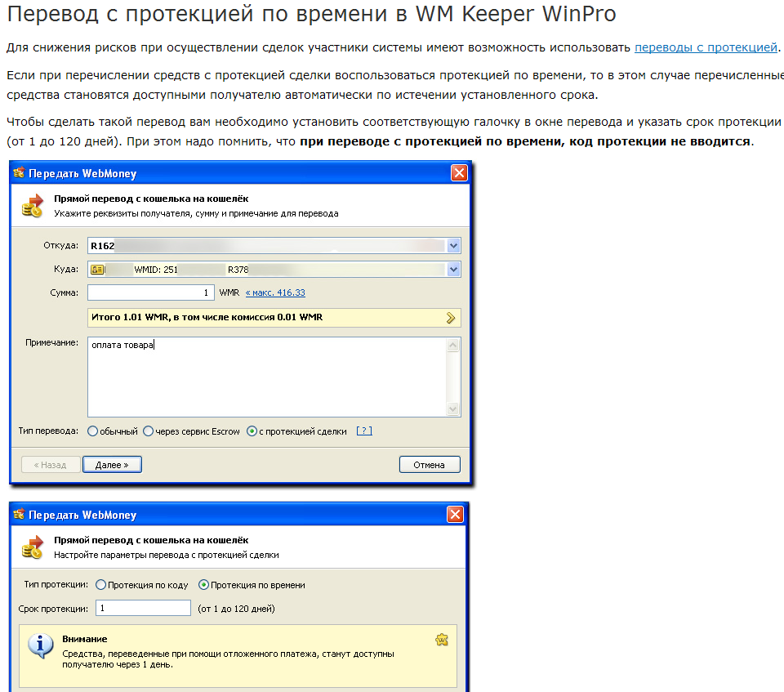Select 'Протекция по коду' protection type
Screen dimensions: 784x692
pos(101,585)
